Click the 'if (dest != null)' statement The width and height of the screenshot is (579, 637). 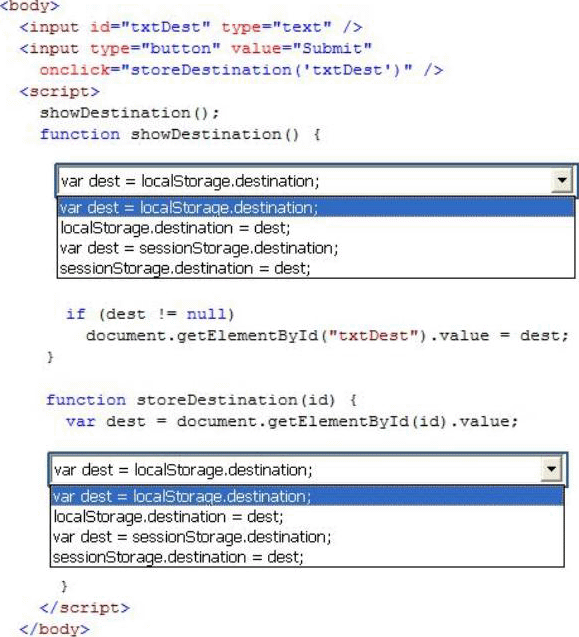pyautogui.click(x=150, y=314)
